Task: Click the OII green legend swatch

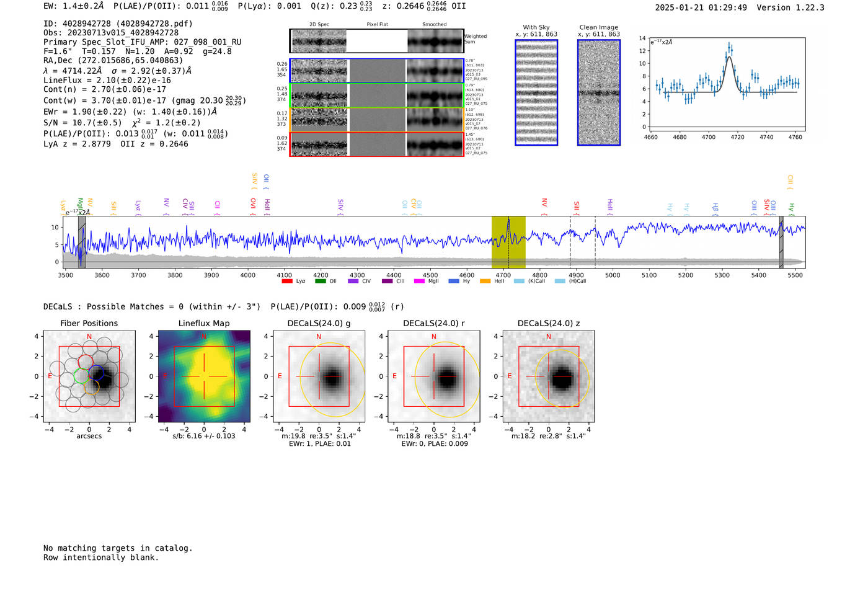Action: 320,281
